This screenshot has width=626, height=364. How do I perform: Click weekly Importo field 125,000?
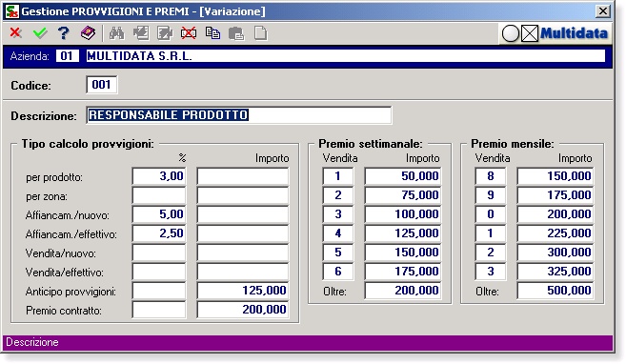click(403, 233)
